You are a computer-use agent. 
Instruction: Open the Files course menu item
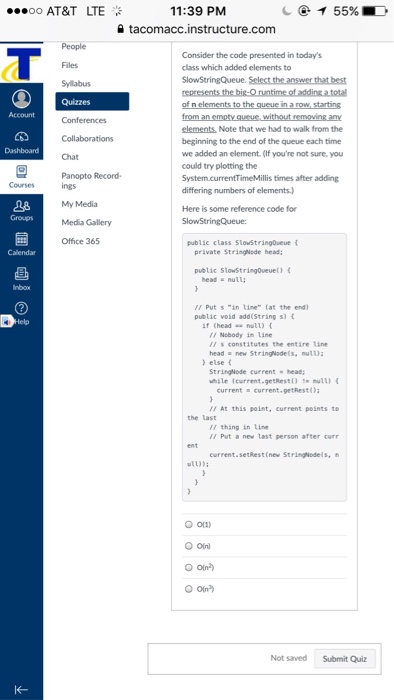tap(70, 65)
